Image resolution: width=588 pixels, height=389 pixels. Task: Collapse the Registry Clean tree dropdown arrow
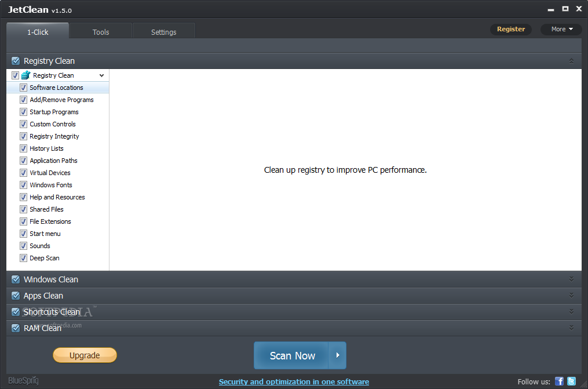coord(101,75)
